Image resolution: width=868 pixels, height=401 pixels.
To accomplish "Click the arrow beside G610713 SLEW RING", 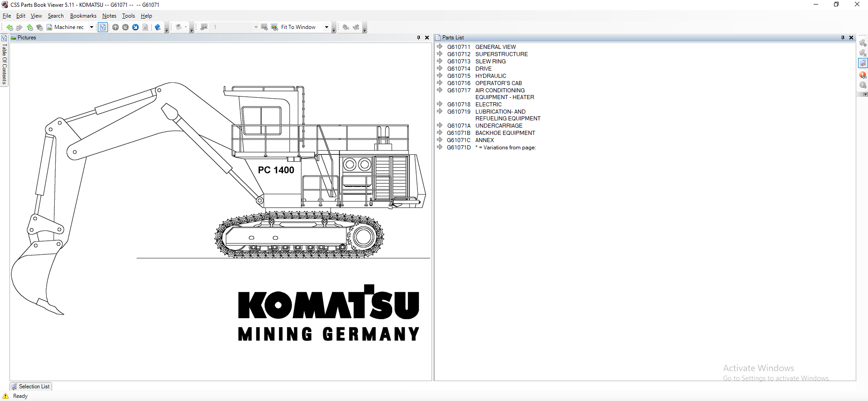I will pos(439,61).
